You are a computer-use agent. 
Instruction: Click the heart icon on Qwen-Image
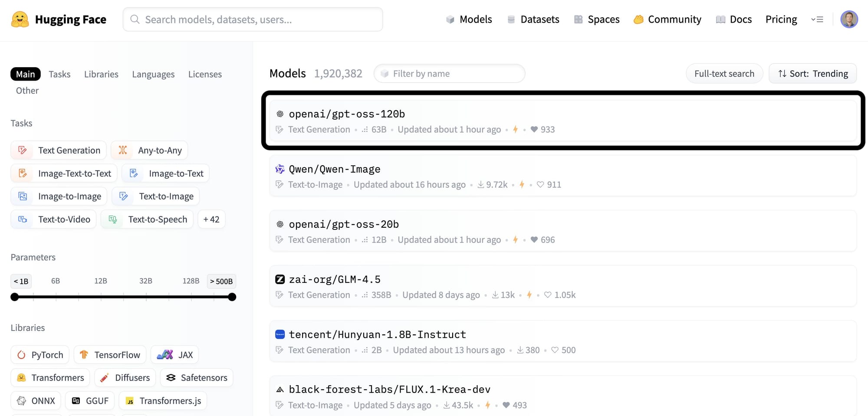pyautogui.click(x=540, y=184)
